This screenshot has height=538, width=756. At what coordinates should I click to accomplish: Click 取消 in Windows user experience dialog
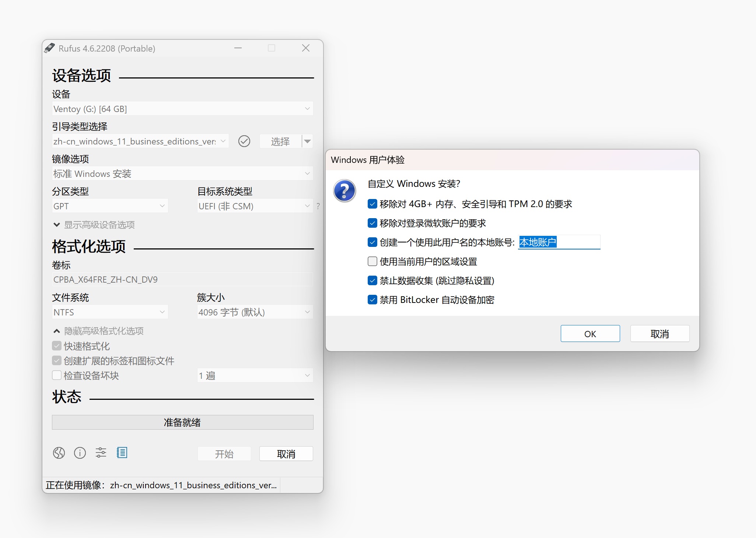pos(660,334)
